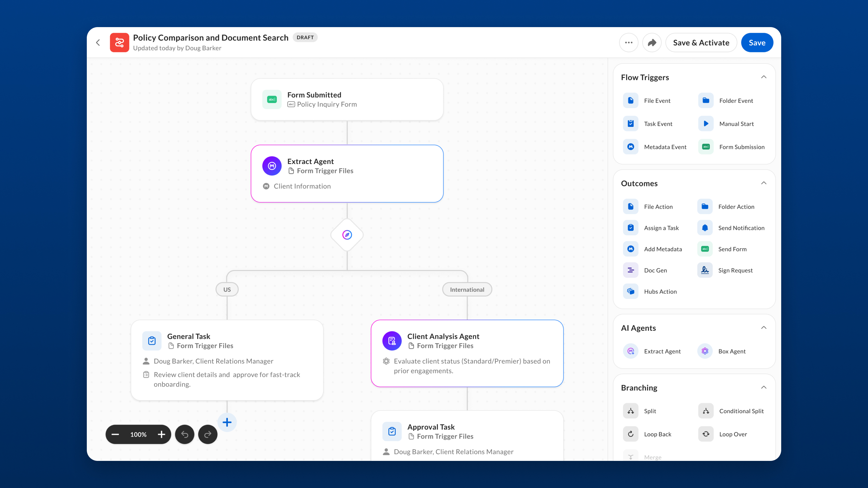Open the General Task node
This screenshot has width=868, height=488.
(227, 360)
